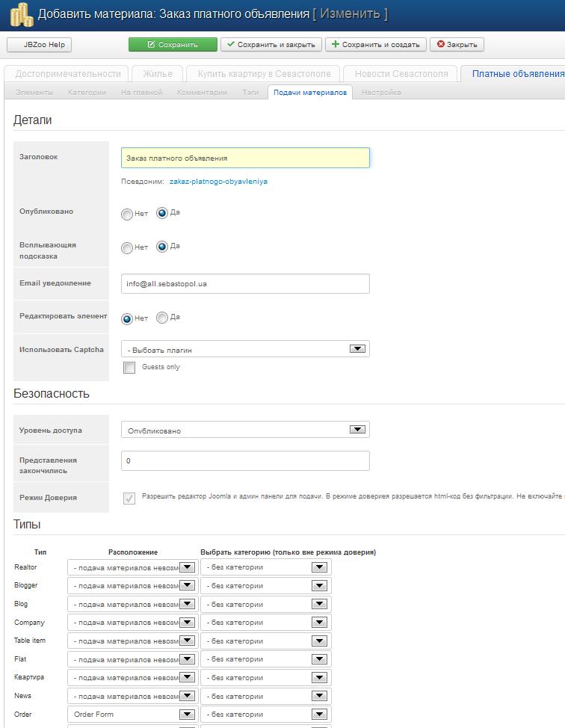Click the Email уведомление input field
The height and width of the screenshot is (728, 565).
[244, 284]
